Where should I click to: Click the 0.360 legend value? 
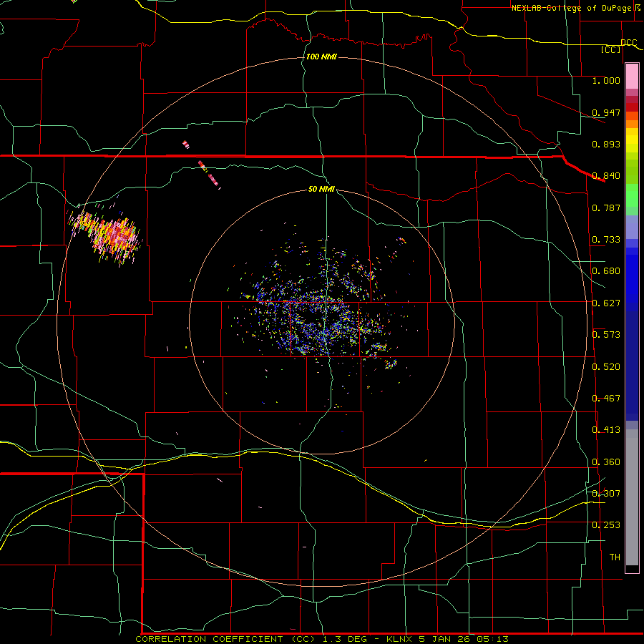pos(606,462)
